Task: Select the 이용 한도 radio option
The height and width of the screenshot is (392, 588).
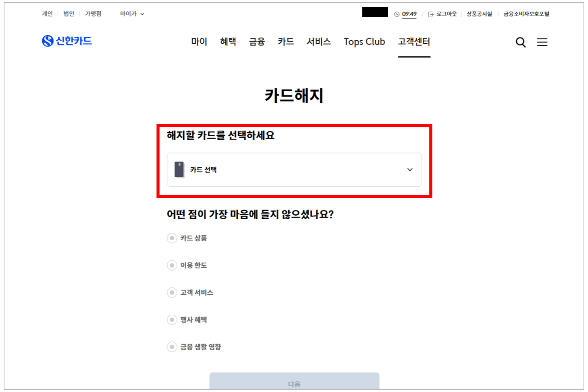Action: 172,265
